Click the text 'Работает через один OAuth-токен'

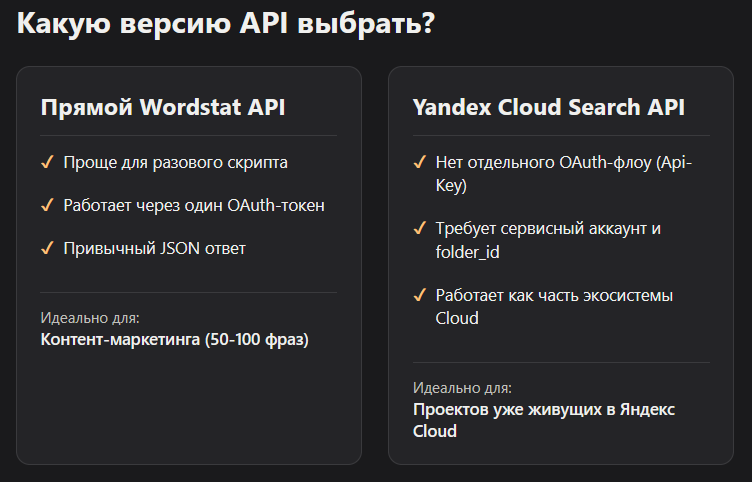(x=194, y=205)
